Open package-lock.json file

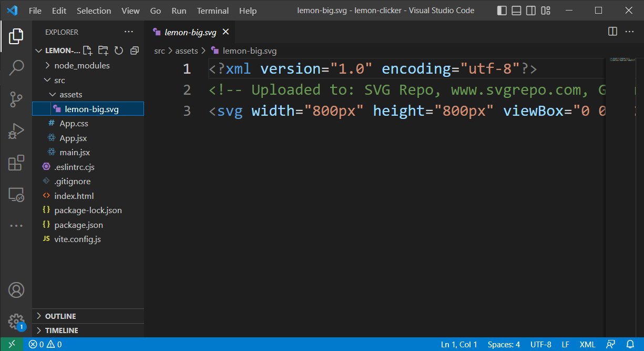(88, 210)
